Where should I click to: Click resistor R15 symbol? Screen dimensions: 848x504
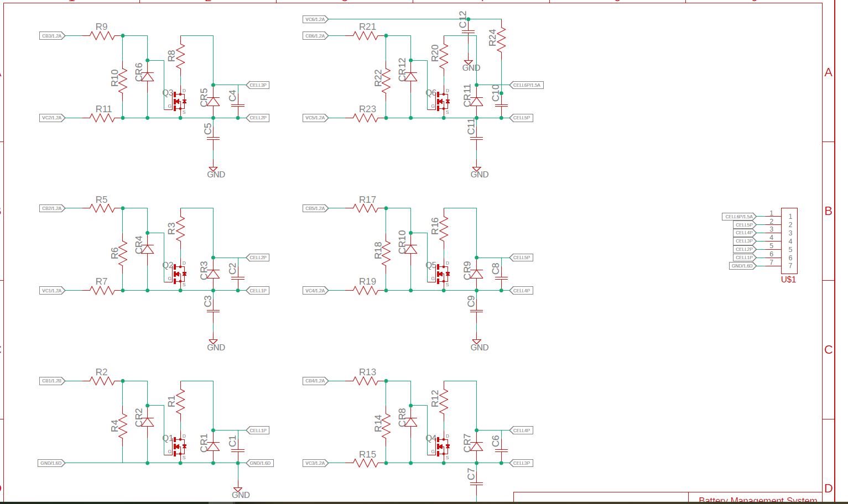(x=365, y=463)
